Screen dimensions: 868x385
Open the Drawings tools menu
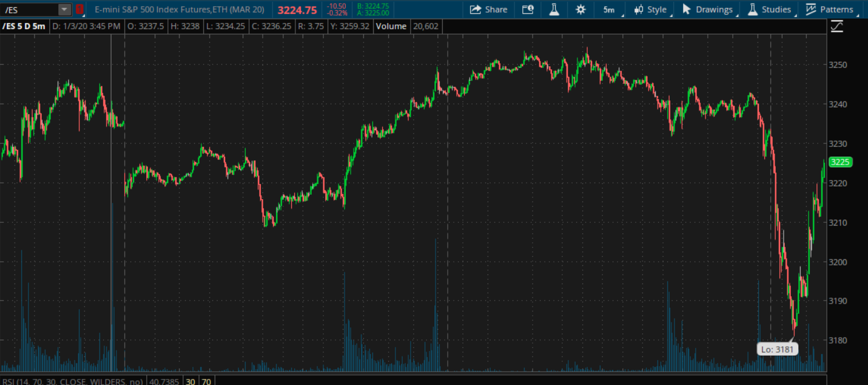click(707, 9)
